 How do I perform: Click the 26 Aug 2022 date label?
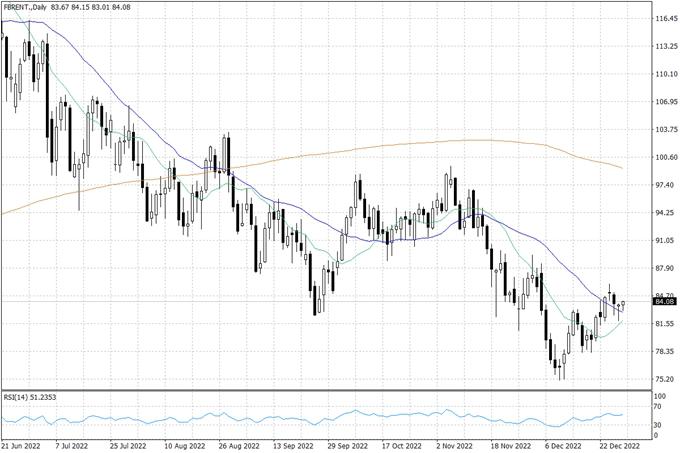point(237,445)
